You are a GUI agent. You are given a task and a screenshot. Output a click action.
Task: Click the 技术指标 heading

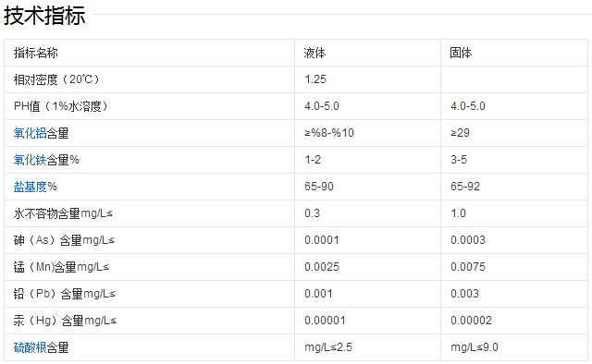click(44, 16)
